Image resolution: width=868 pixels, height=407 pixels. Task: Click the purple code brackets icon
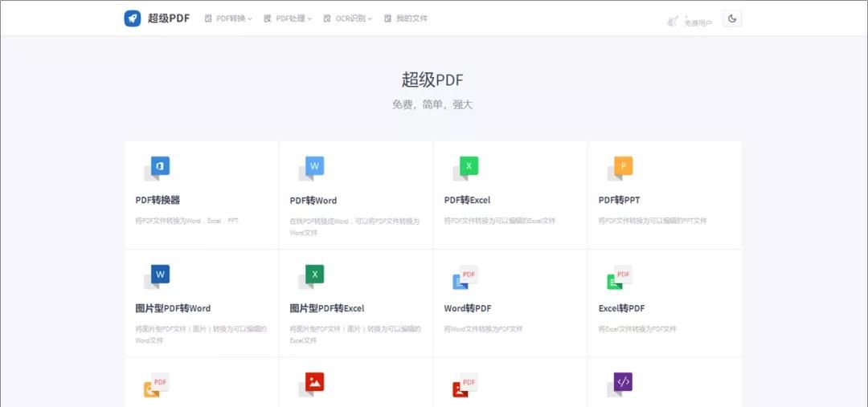pyautogui.click(x=620, y=385)
